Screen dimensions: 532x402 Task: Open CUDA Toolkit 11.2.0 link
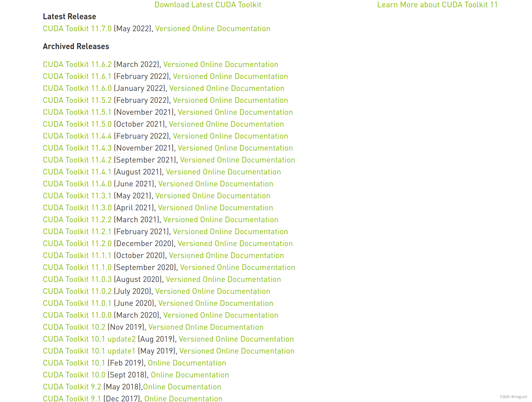77,243
